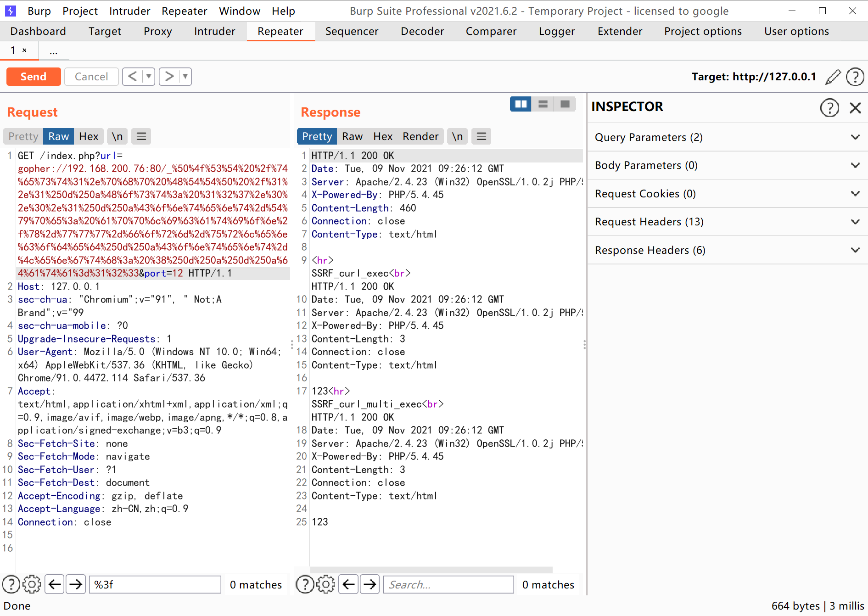Open the Project menu

[80, 11]
